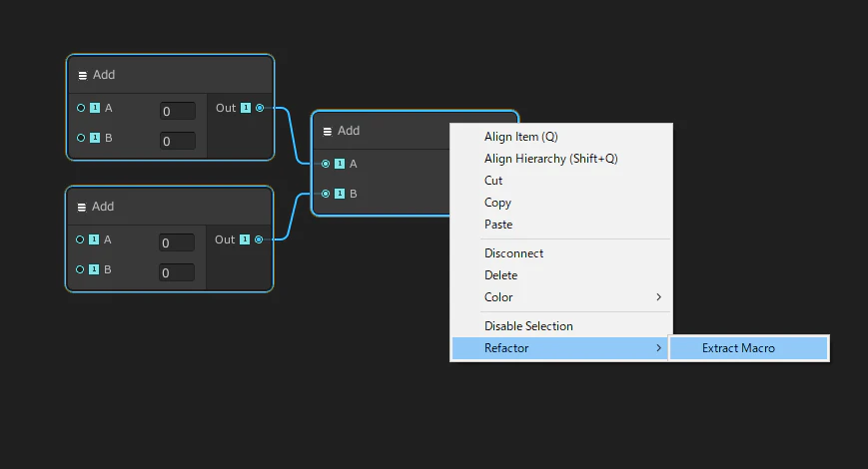Open the Color submenu entry

(561, 297)
